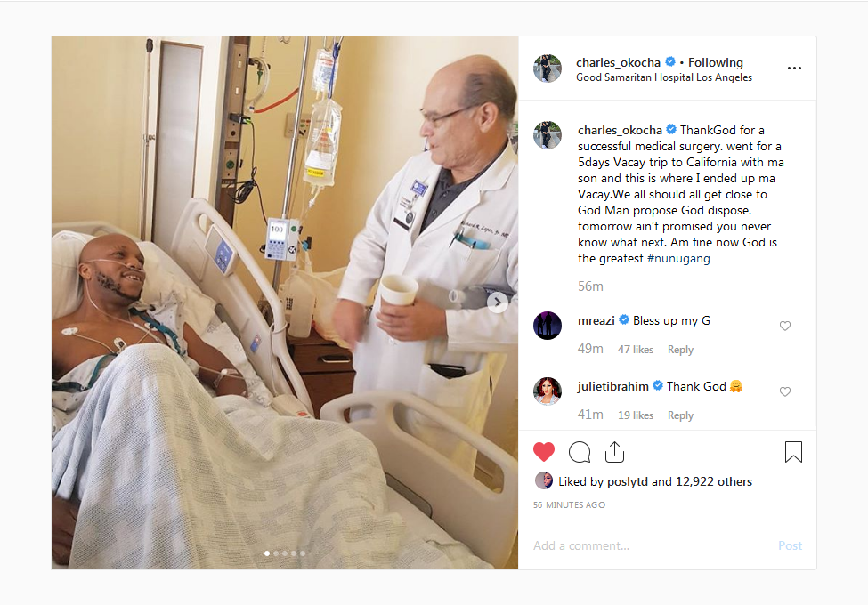Open mreazi's profile avatar

[547, 325]
